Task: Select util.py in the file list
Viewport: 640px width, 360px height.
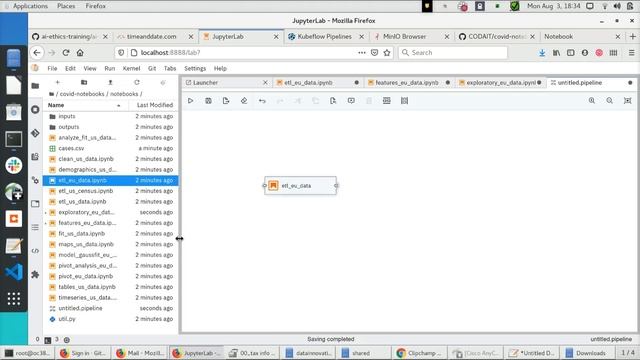Action: coord(111,319)
